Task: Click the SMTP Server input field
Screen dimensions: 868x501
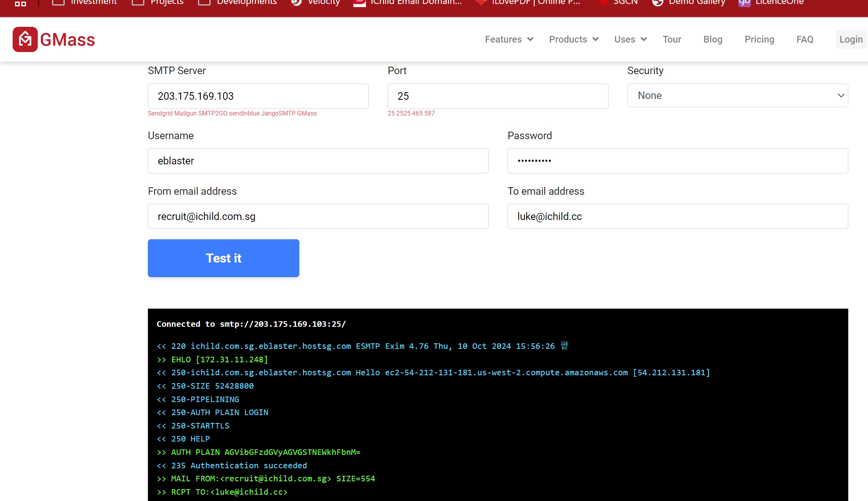Action: tap(258, 96)
